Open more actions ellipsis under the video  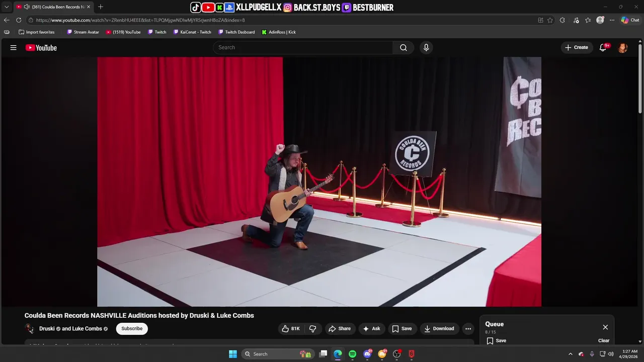pos(468,329)
